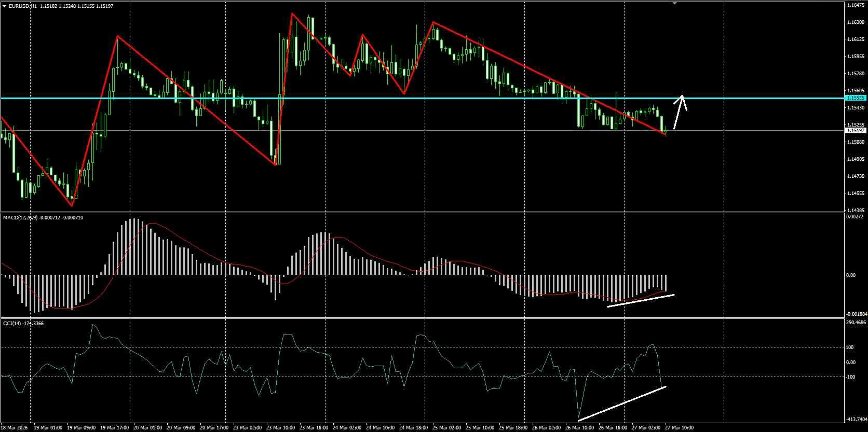Screen dimensions: 868x432
Task: Click the cyan 1.15525 price level tag
Action: click(856, 98)
